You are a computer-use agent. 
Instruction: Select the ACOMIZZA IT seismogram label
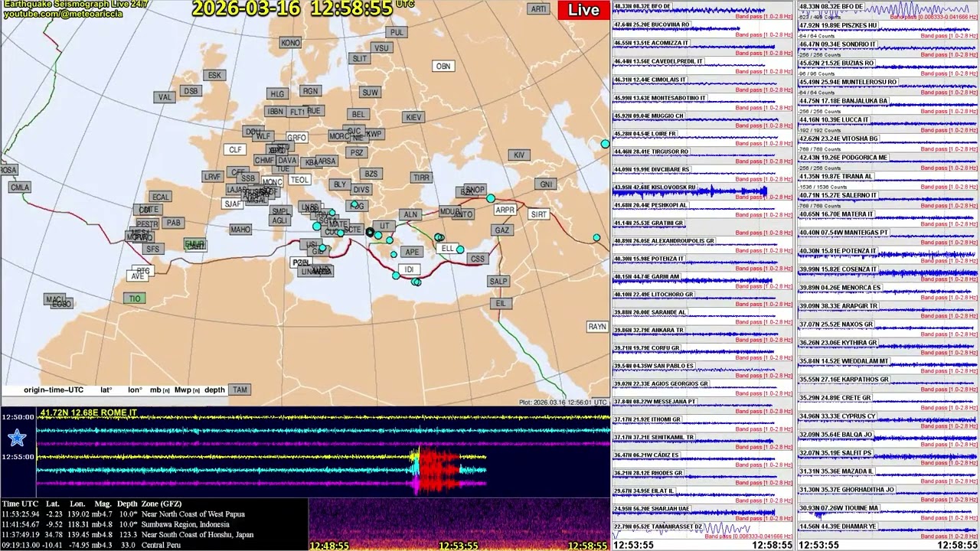pyautogui.click(x=651, y=43)
